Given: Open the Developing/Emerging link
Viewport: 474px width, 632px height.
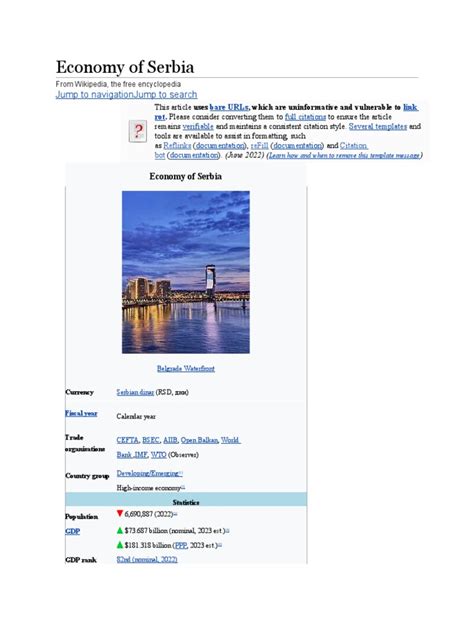Looking at the screenshot, I should (148, 473).
